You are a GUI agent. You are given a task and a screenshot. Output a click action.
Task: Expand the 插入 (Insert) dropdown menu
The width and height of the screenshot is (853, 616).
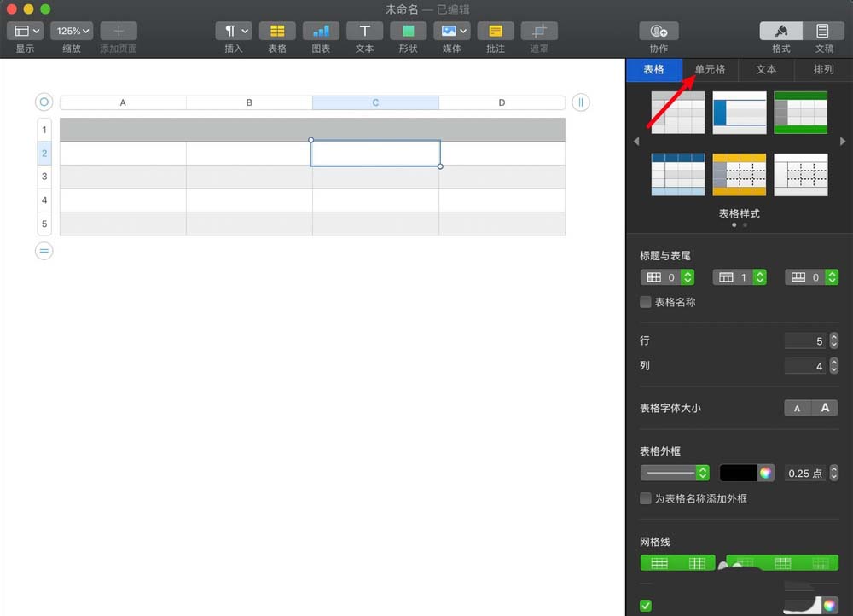click(x=234, y=32)
